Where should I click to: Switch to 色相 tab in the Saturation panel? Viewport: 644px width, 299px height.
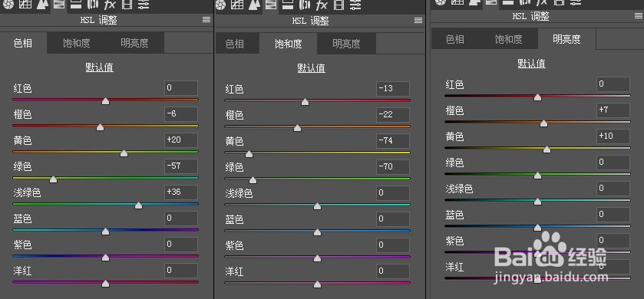[235, 44]
